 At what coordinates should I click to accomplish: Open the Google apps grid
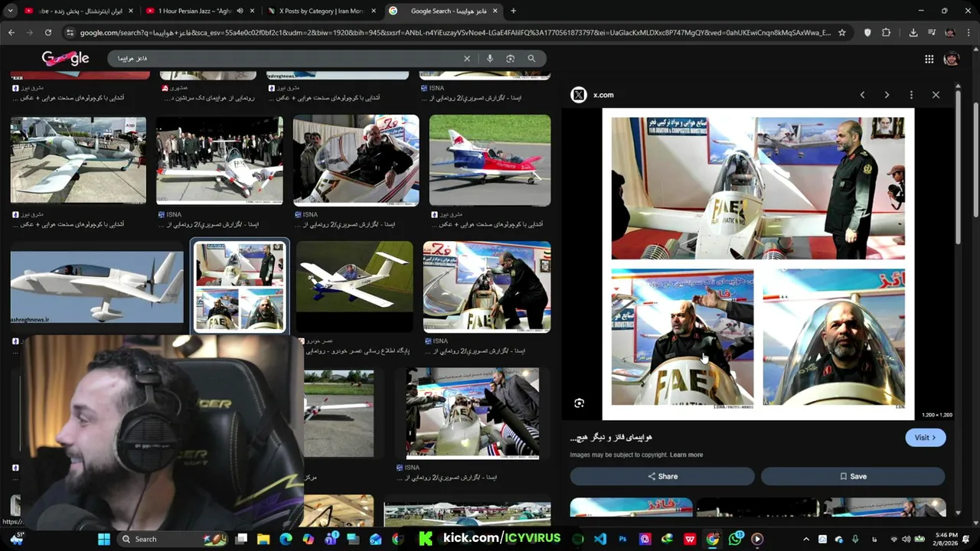929,59
